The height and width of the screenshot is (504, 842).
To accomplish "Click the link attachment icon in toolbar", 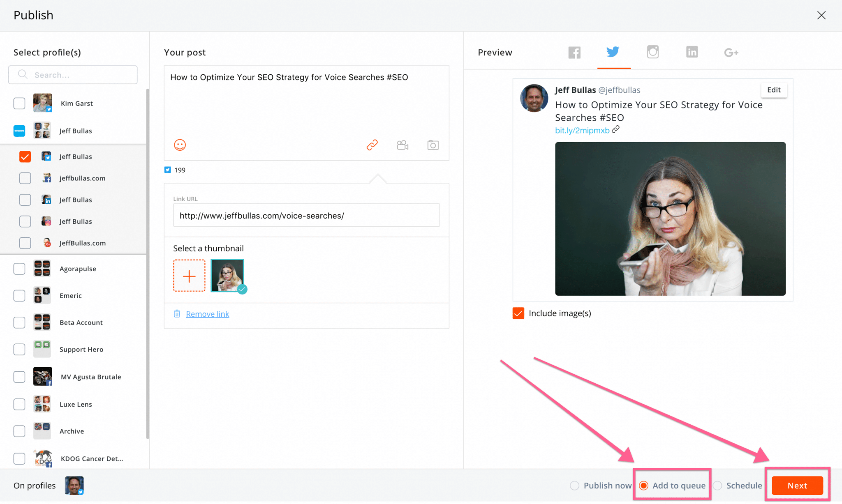I will pyautogui.click(x=372, y=145).
